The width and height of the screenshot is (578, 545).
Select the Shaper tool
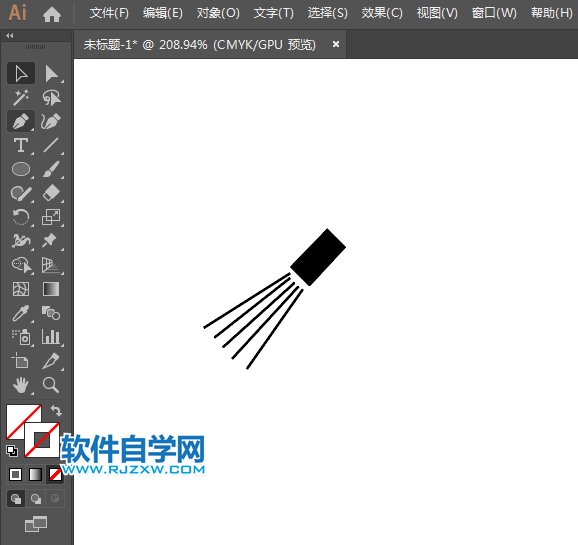pyautogui.click(x=21, y=193)
